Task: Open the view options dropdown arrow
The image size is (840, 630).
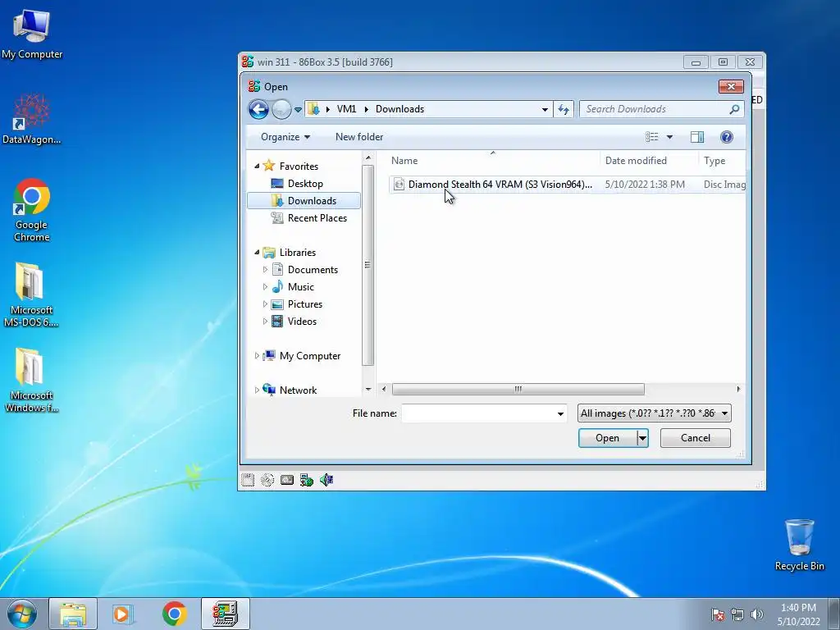Action: pos(669,137)
